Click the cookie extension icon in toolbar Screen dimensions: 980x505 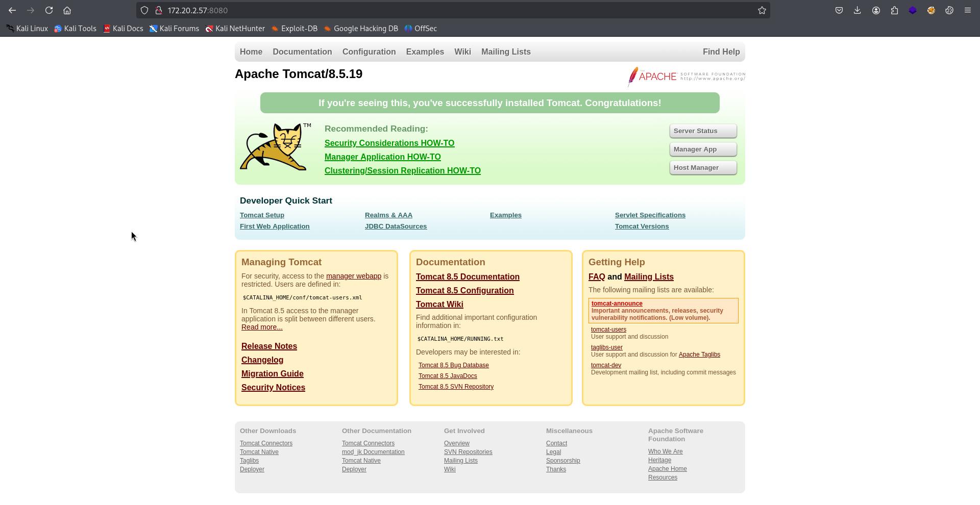click(x=949, y=10)
